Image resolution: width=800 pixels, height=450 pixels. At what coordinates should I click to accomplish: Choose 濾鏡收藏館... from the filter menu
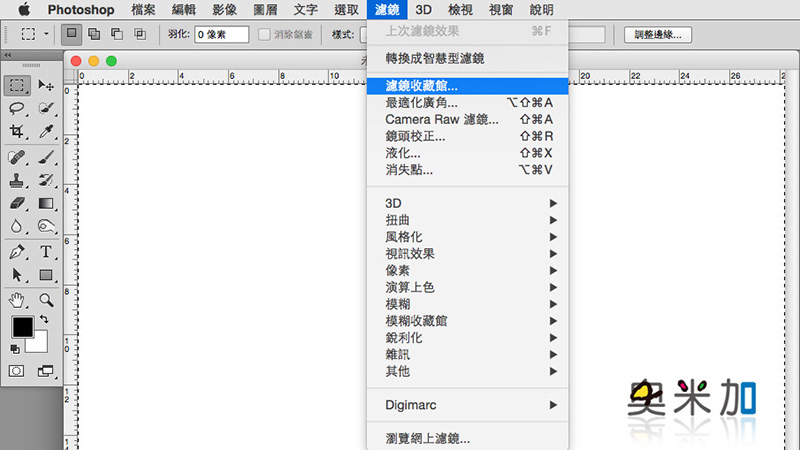point(467,86)
